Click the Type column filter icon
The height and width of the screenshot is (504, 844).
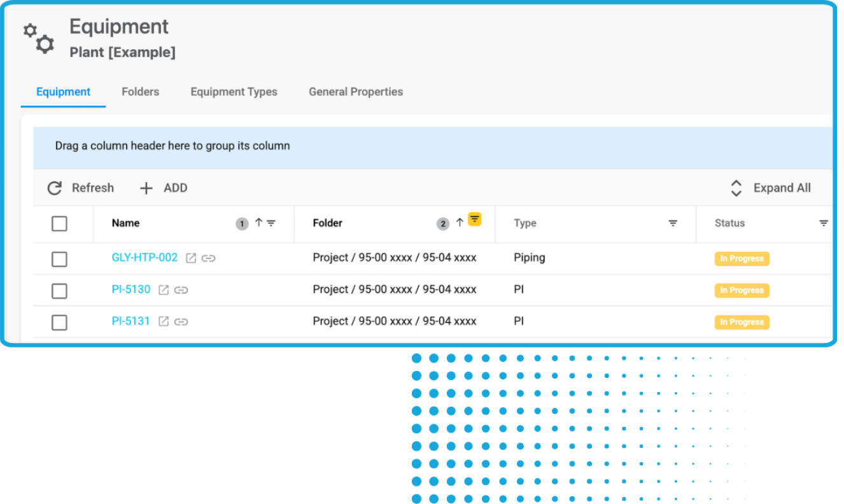click(x=673, y=223)
